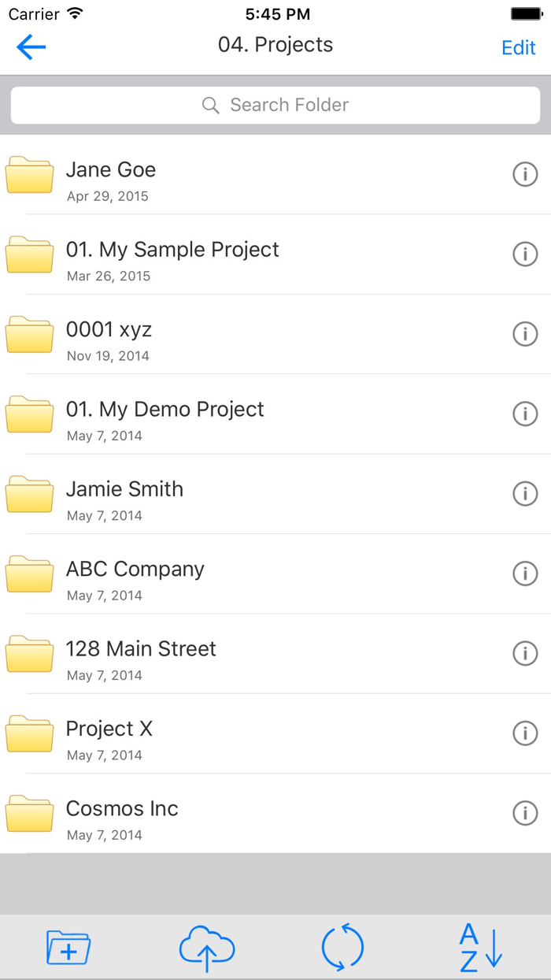Tap the clock showing 5:45 PM

pos(275,13)
